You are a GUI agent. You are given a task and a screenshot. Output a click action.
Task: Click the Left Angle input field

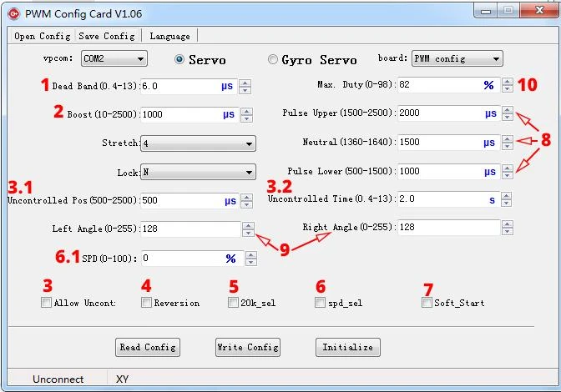[x=190, y=229]
